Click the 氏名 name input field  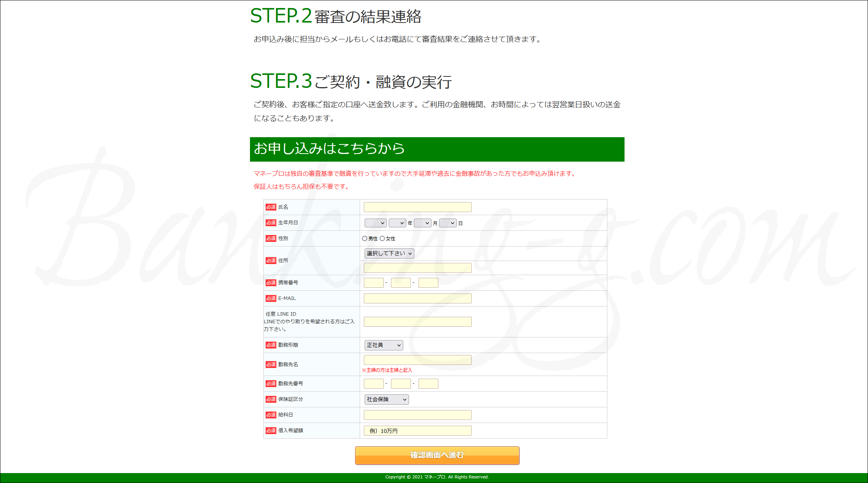(x=417, y=207)
